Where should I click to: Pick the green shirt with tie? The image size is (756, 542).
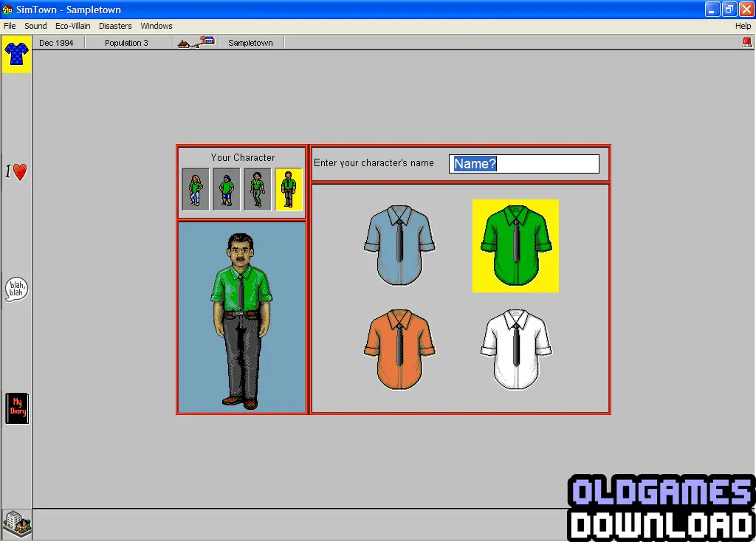(515, 245)
